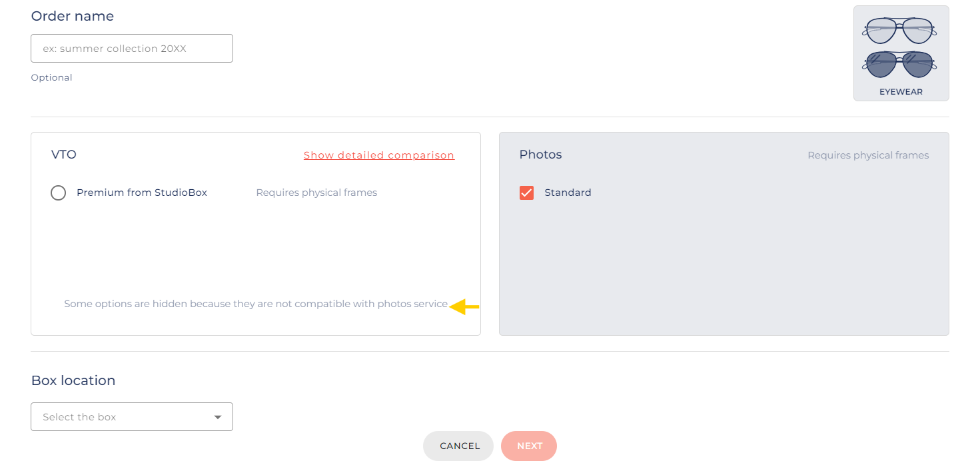Click the VTO section heading
The height and width of the screenshot is (467, 980).
64,155
